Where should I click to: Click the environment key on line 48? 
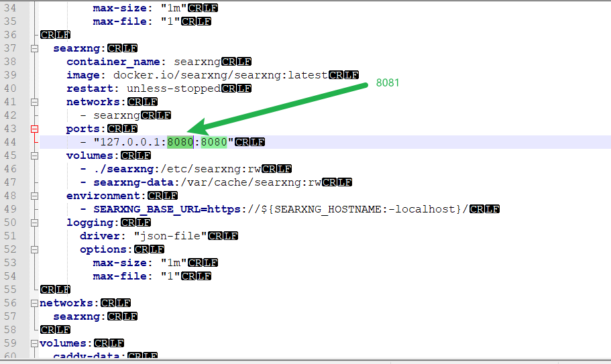point(103,196)
